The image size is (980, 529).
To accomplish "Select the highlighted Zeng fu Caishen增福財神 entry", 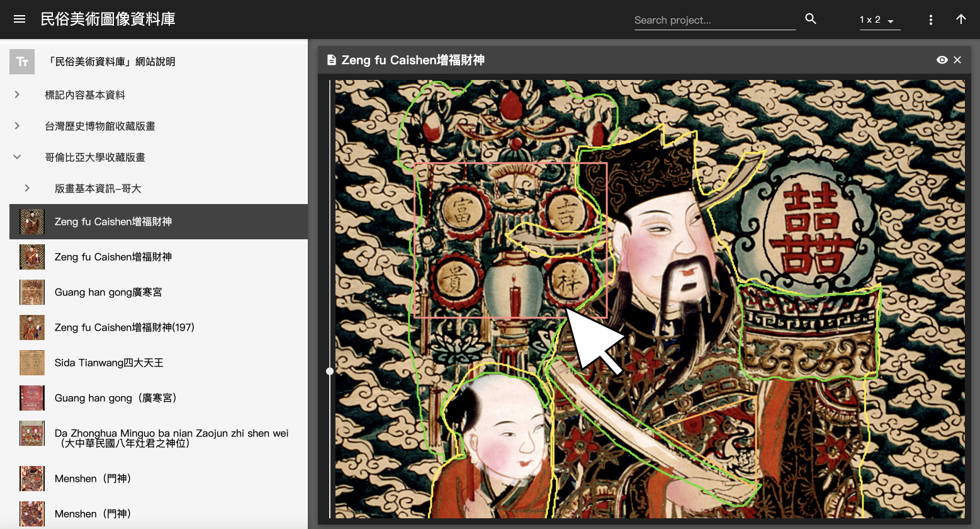I will 159,222.
